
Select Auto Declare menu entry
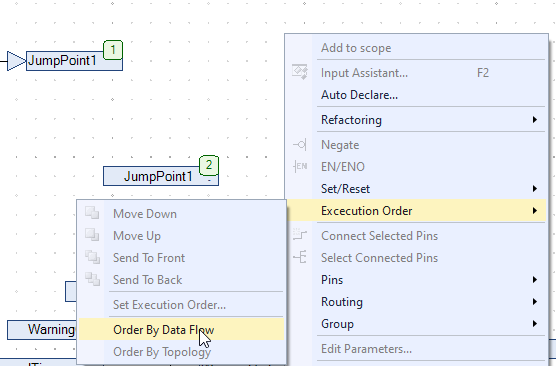coord(359,95)
